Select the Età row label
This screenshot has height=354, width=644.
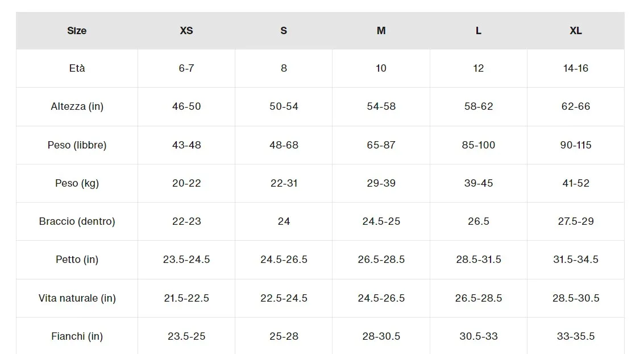(x=77, y=68)
